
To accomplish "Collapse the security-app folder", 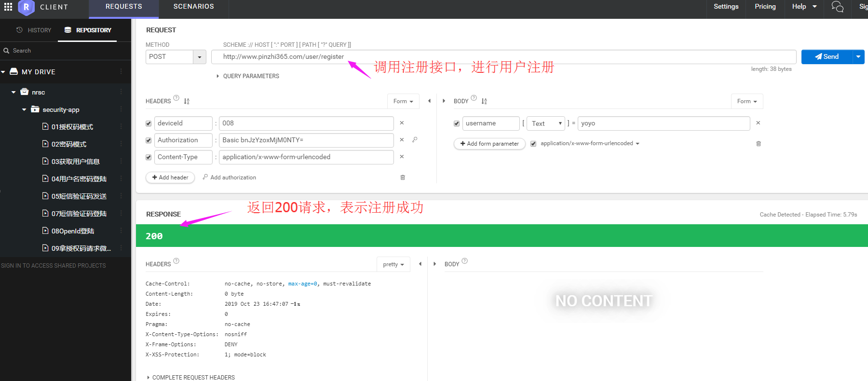I will tap(24, 110).
